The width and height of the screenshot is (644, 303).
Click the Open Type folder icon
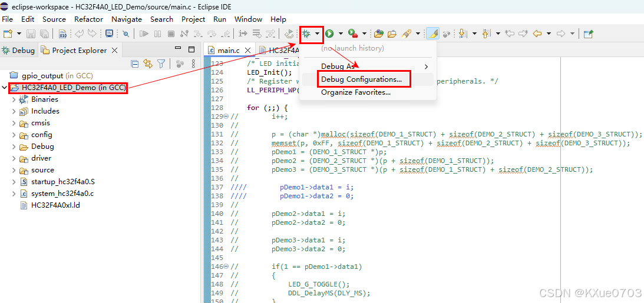379,34
